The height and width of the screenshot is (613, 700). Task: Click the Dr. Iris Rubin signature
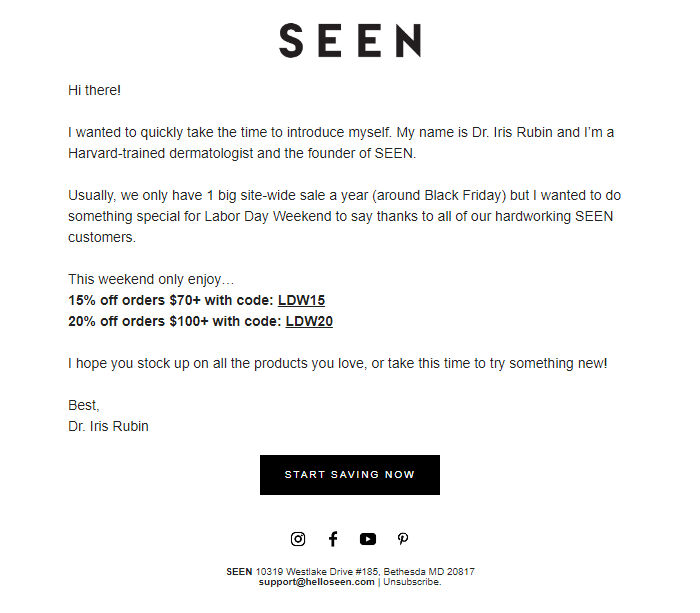pyautogui.click(x=108, y=426)
